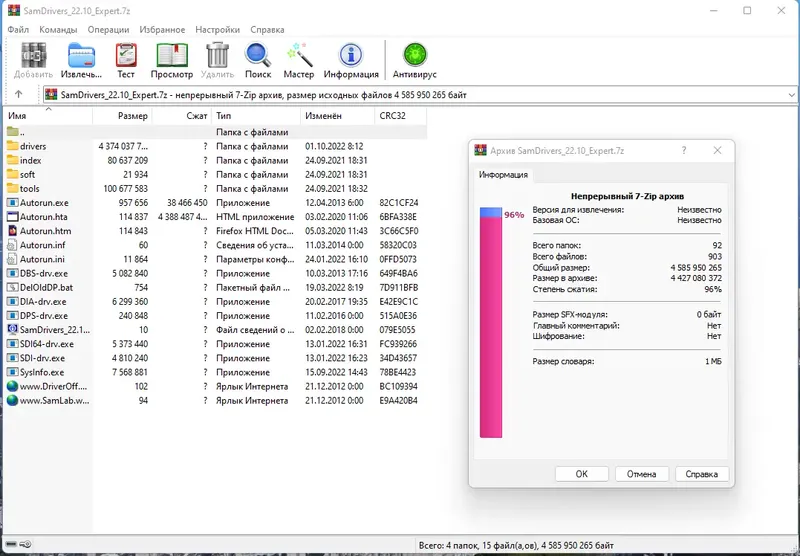Click the status bar total summary text
Screen dimensions: 800x556
tap(516, 545)
